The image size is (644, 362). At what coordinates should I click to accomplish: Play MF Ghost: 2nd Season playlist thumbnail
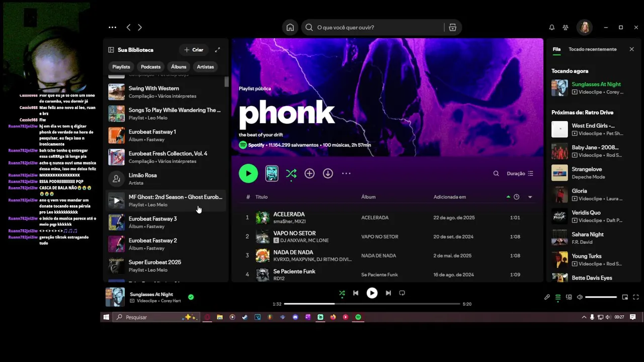coord(116,201)
